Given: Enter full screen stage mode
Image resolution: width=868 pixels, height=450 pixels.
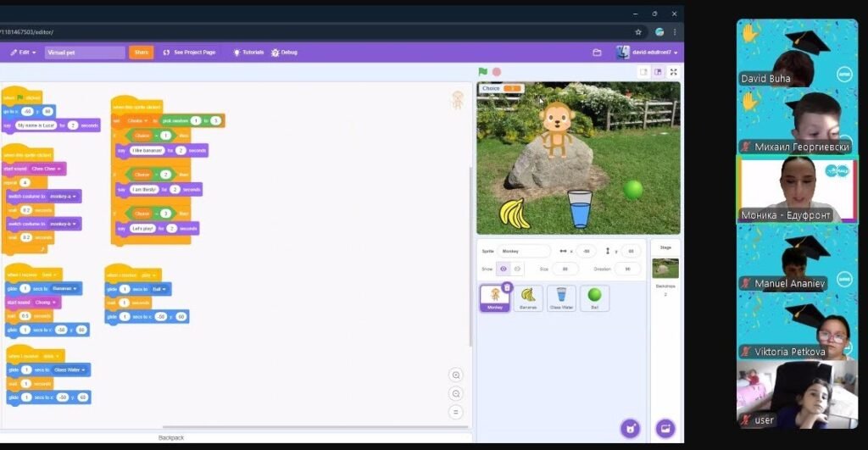Looking at the screenshot, I should click(x=673, y=72).
